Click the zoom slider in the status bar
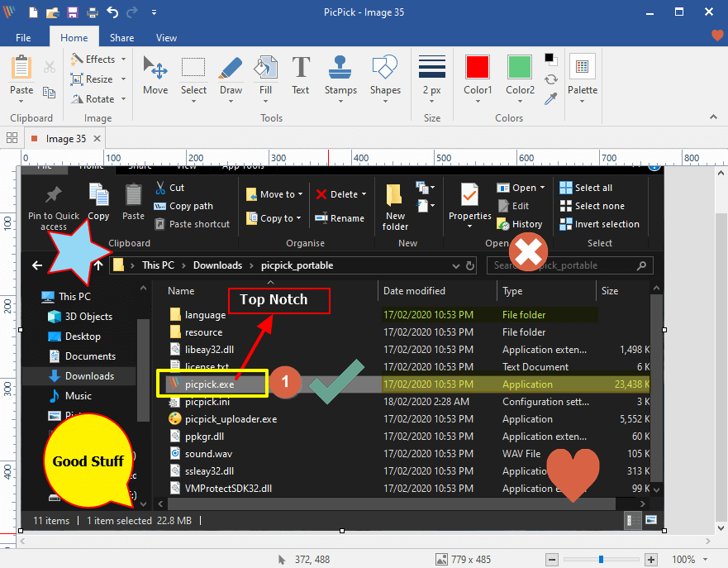 (602, 559)
